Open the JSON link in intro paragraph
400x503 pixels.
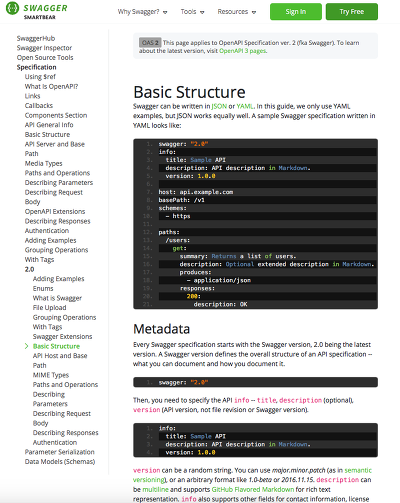[x=219, y=106]
